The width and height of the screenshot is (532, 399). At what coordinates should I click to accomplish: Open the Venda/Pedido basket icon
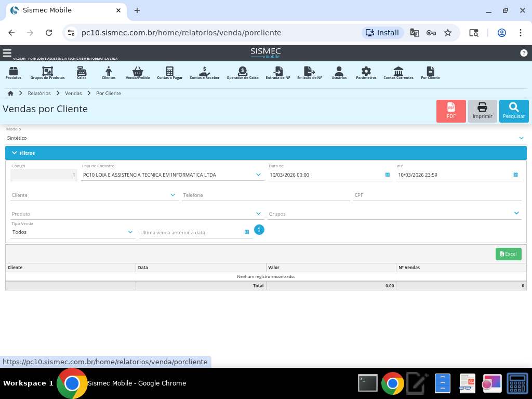[138, 73]
